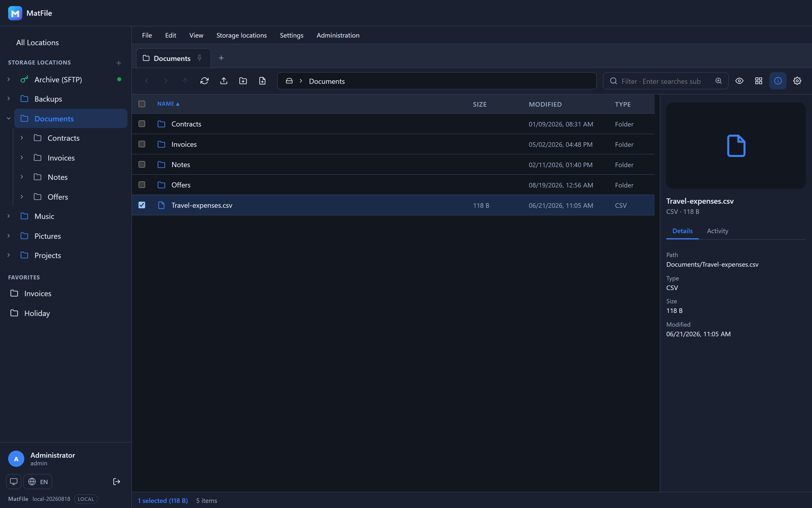The image size is (812, 508).
Task: Open the EN language selector
Action: click(x=38, y=482)
